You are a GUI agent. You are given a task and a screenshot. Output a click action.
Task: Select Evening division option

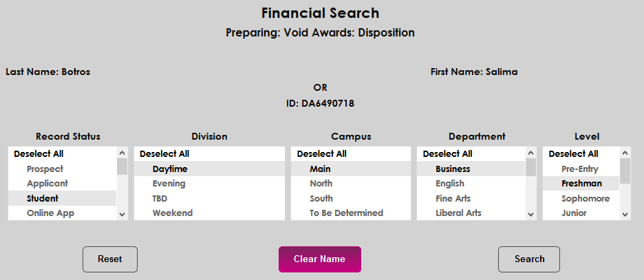pyautogui.click(x=169, y=184)
